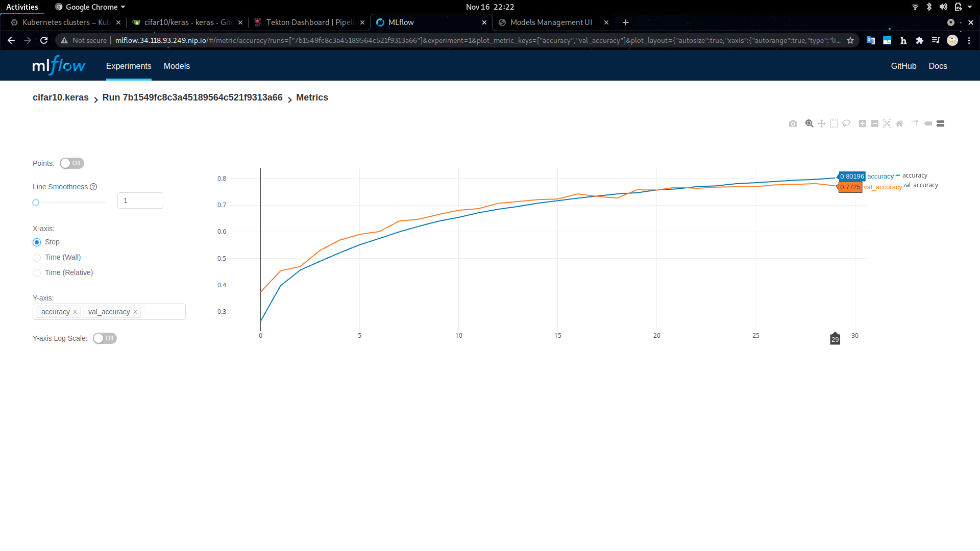Download plot as a png image
Screen dimensions: 980x551
pos(793,123)
